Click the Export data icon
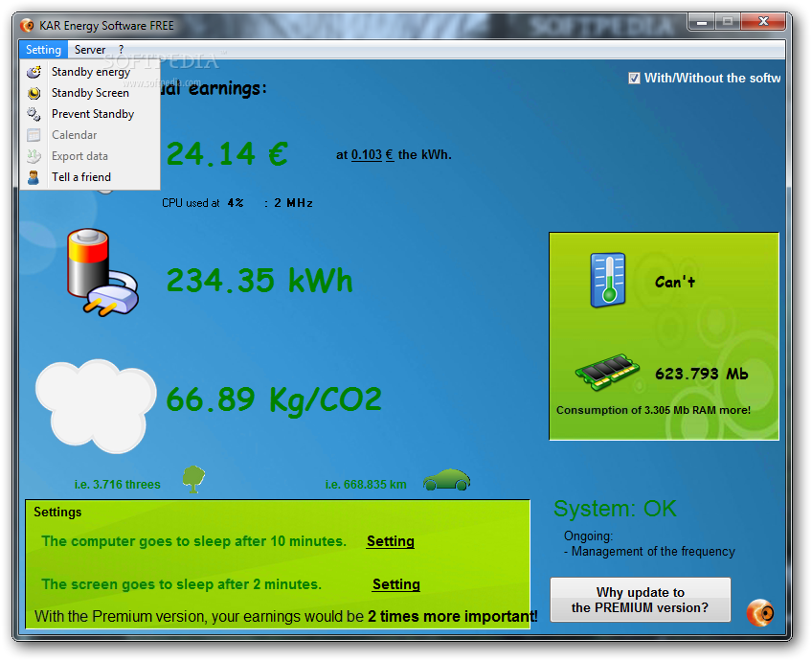Screen dimensions: 812x661 pyautogui.click(x=34, y=156)
